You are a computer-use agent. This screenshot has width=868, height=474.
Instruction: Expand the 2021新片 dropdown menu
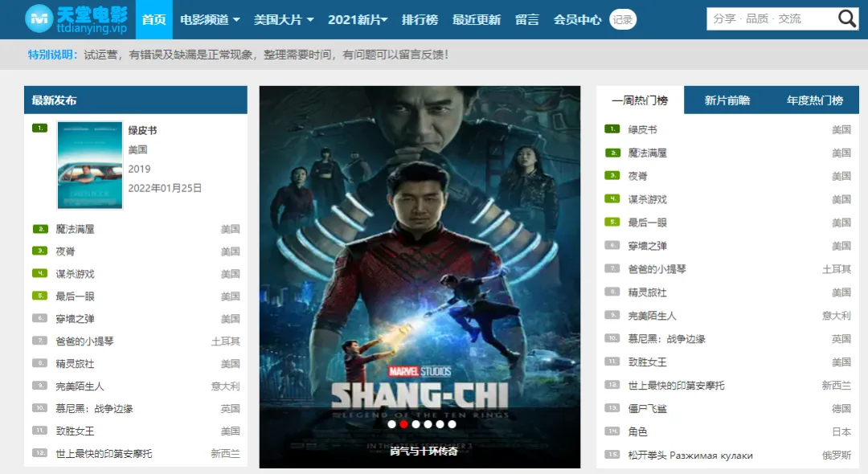click(x=358, y=20)
